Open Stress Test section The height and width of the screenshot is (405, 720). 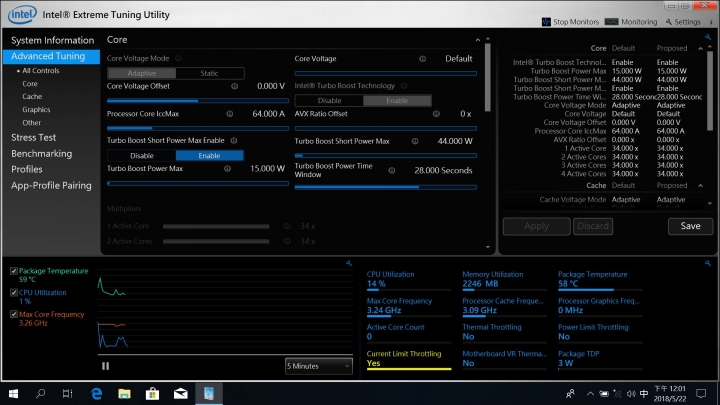tap(34, 137)
